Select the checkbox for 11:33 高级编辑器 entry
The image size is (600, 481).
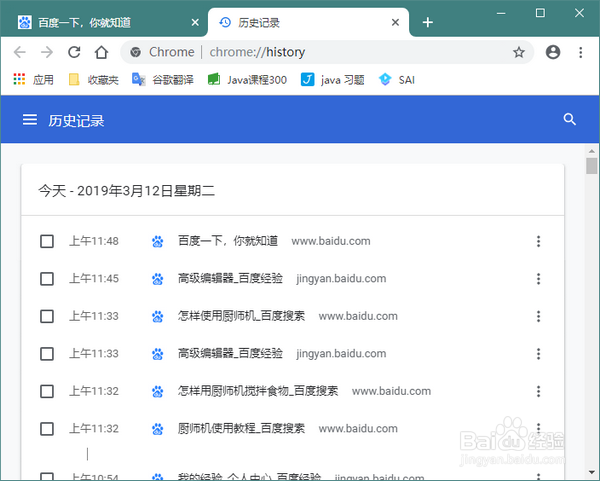[x=47, y=354]
